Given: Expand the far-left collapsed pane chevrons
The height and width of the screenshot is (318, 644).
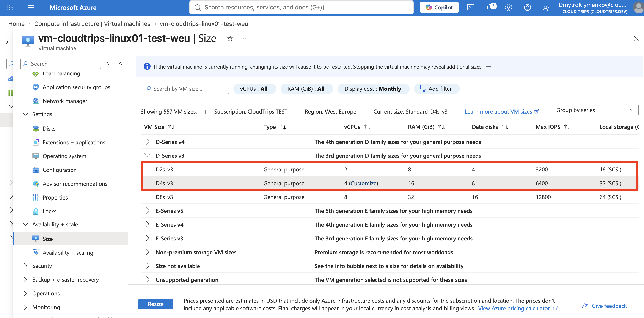Looking at the screenshot, I should [x=6, y=42].
